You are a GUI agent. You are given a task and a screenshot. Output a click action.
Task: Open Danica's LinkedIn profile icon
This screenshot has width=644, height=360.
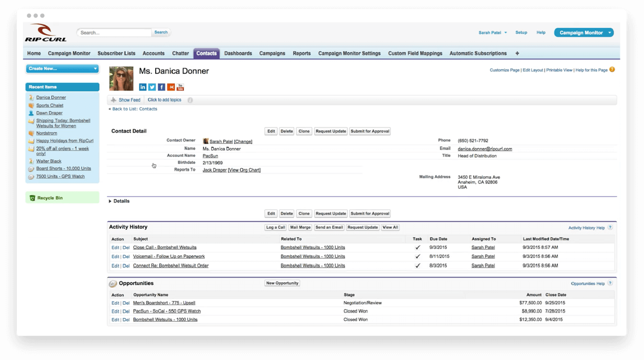coord(142,87)
